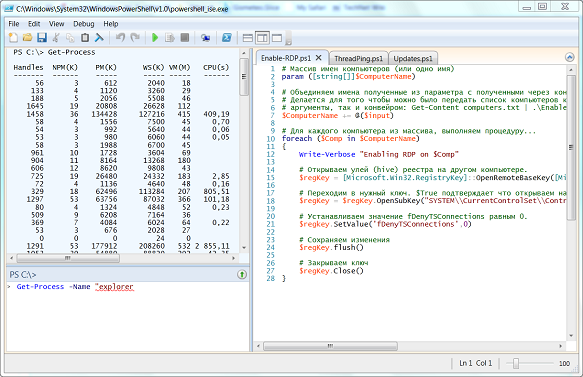This screenshot has height=377, width=583.
Task: Open the New Remote PowerShell Tab icon
Action: tap(206, 38)
